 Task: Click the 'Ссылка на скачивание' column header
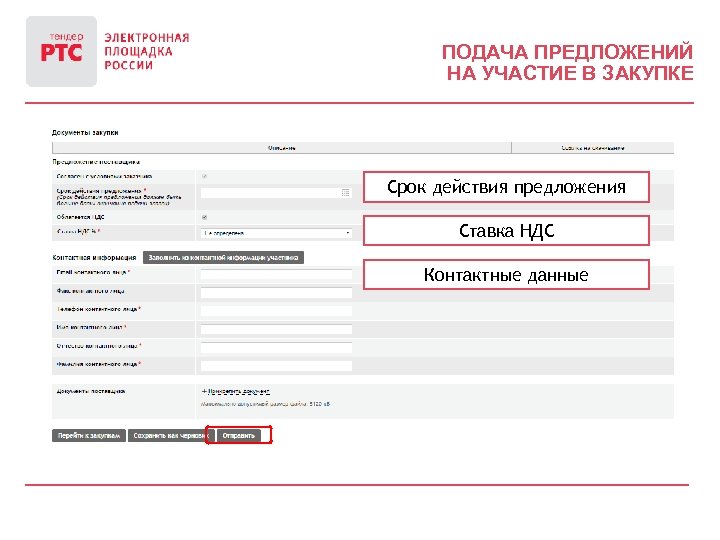592,148
